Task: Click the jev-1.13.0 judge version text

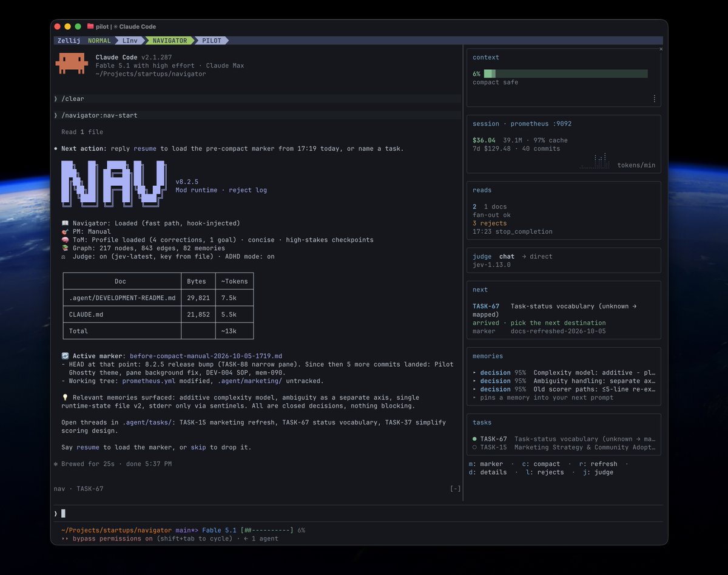Action: click(491, 265)
